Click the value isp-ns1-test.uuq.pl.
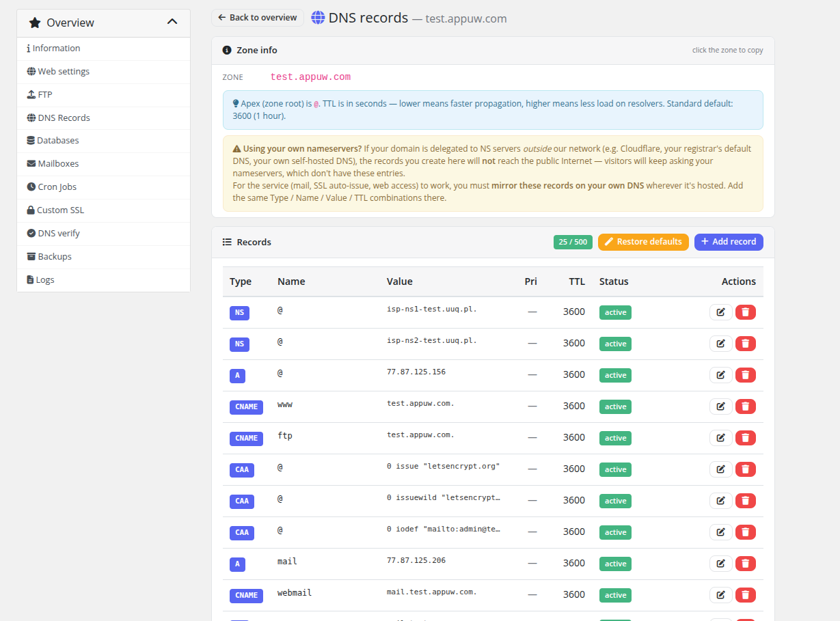 click(432, 309)
